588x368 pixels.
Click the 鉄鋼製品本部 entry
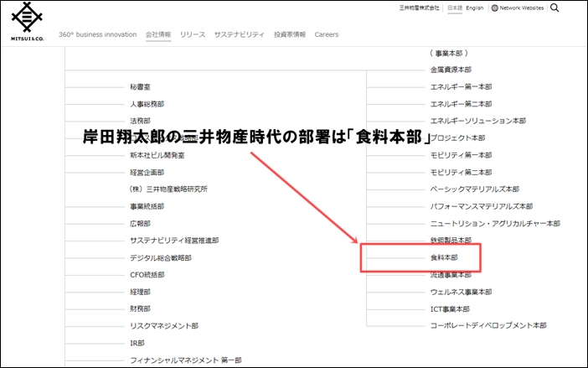click(x=451, y=240)
